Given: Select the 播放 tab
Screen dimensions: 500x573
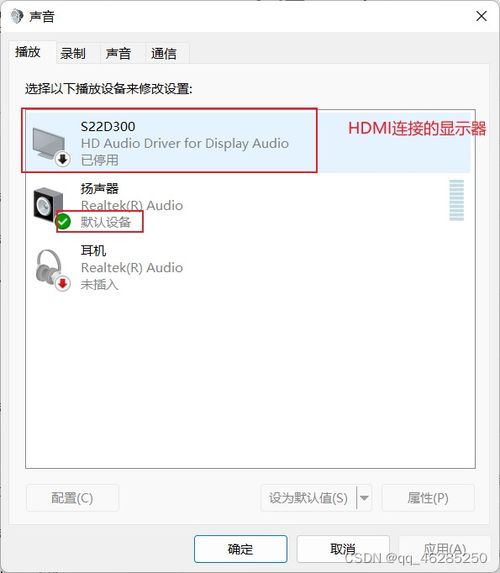Looking at the screenshot, I should [28, 52].
